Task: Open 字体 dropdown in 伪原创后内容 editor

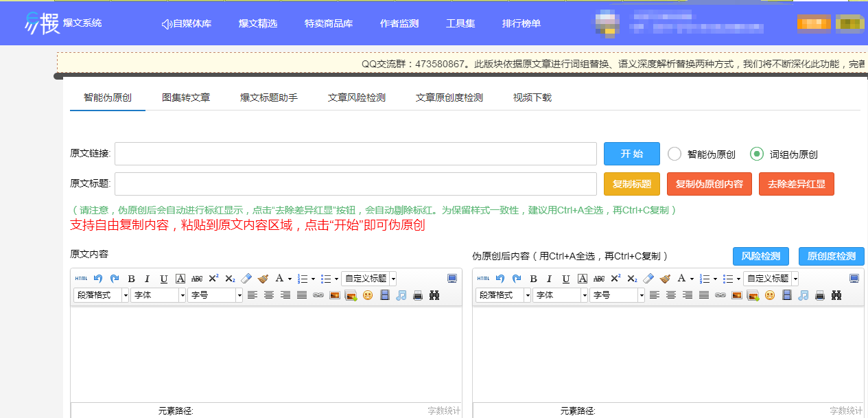Action: 561,295
